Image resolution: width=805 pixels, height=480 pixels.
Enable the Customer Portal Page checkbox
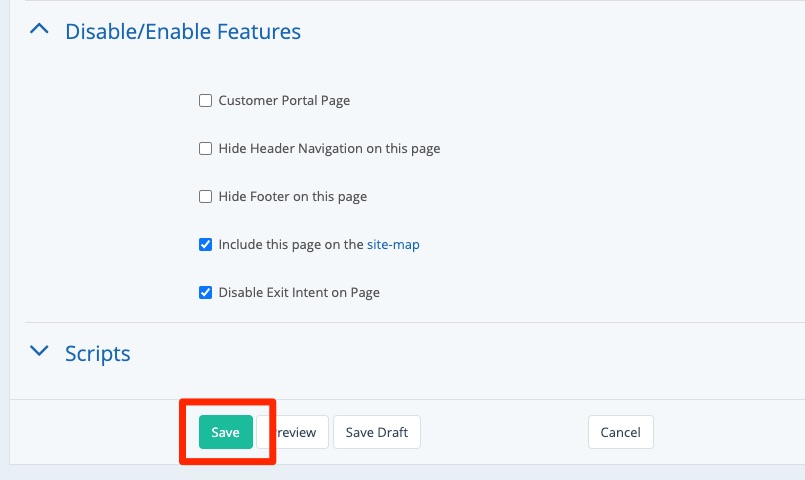pos(205,100)
